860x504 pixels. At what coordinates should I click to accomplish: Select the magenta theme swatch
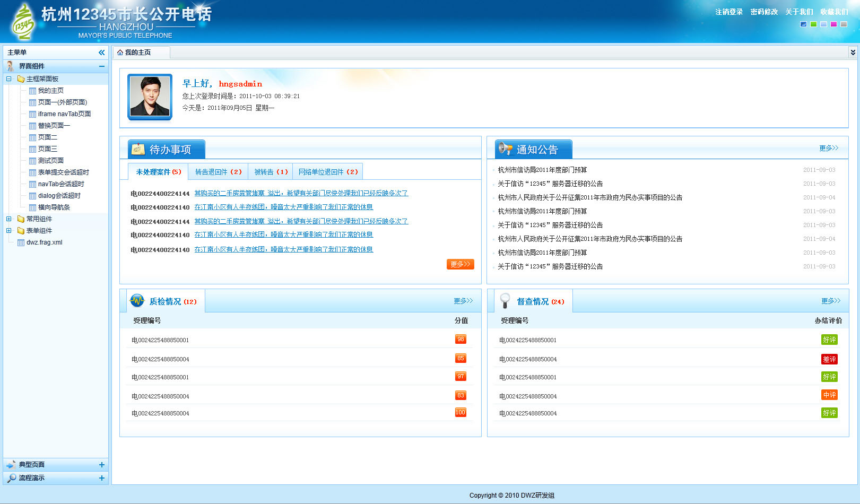[833, 24]
